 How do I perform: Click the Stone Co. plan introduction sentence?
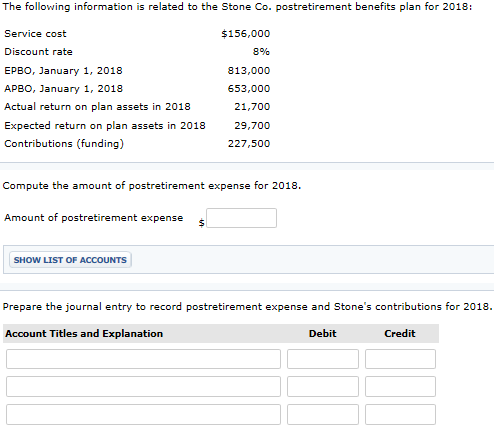pyautogui.click(x=237, y=7)
